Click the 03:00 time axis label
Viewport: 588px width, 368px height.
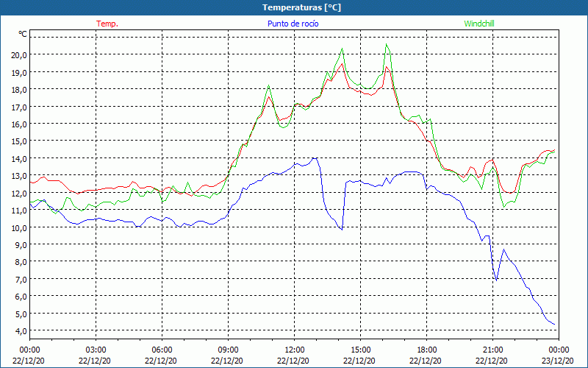click(96, 350)
